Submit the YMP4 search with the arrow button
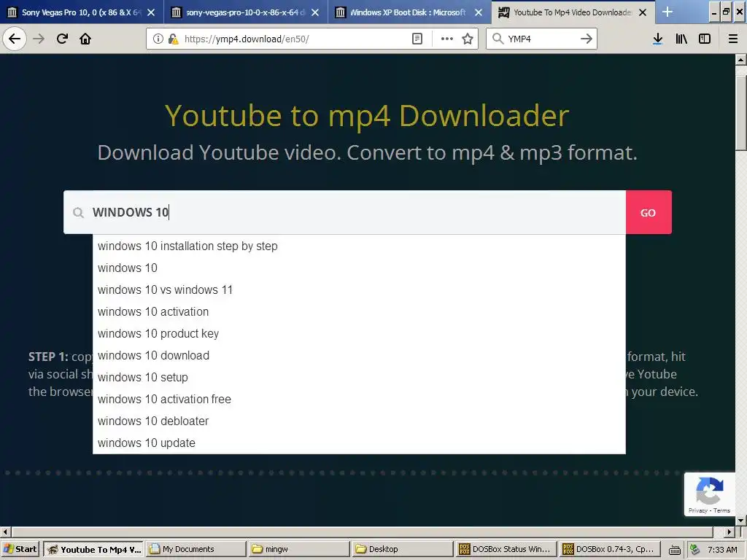 [587, 39]
